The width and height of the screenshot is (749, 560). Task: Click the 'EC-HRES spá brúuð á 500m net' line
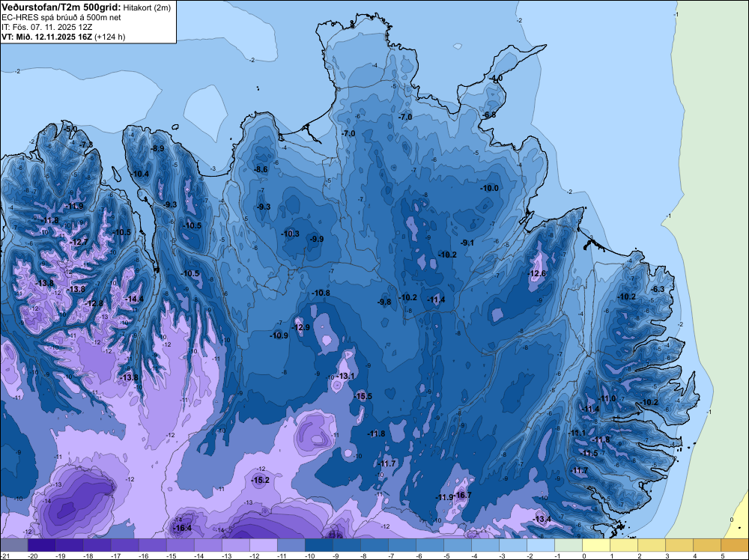click(x=61, y=17)
